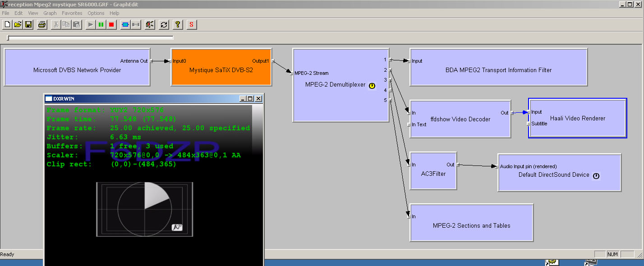The height and width of the screenshot is (266, 644).
Task: Open the Favorites menu
Action: 72,13
